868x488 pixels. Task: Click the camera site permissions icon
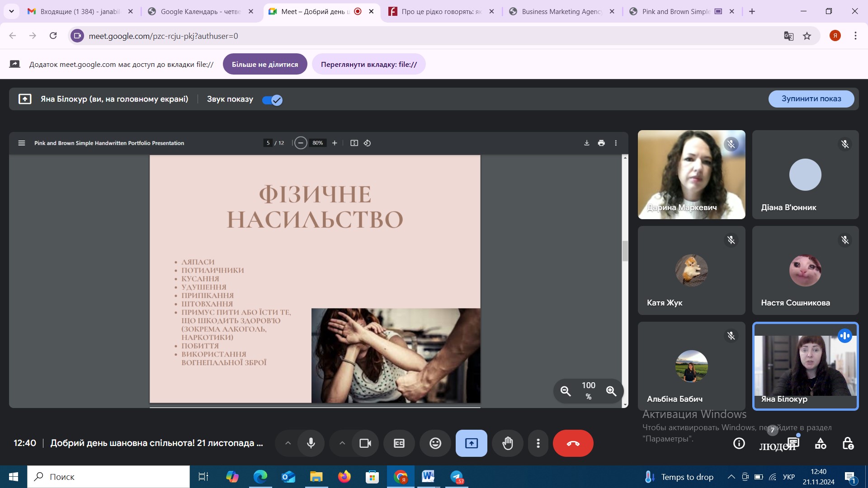pos(77,36)
